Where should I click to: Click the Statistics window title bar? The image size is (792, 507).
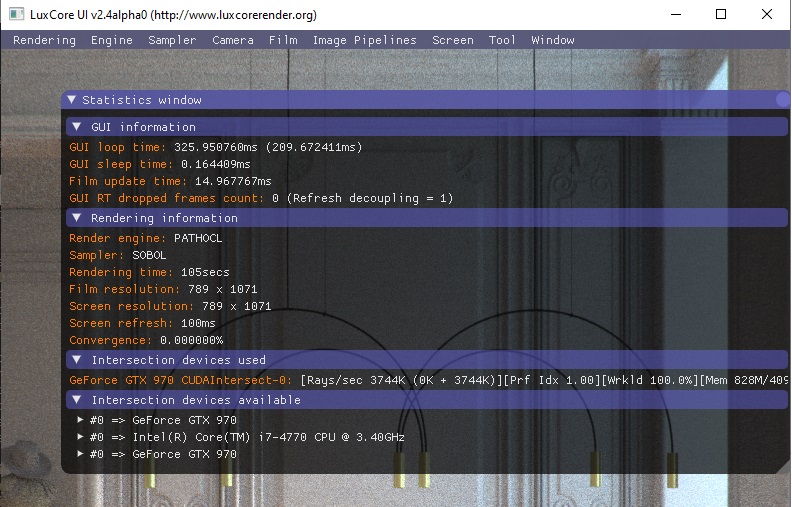click(400, 100)
